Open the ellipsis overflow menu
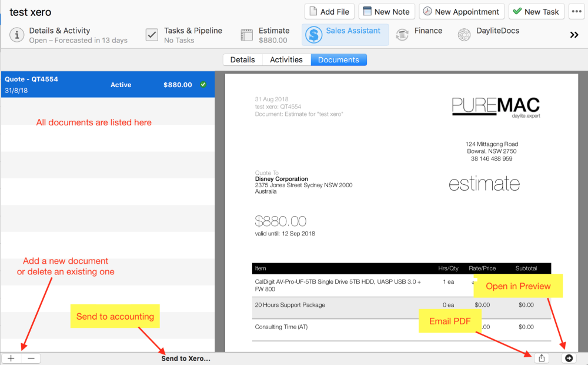This screenshot has height=365, width=588. tap(575, 11)
